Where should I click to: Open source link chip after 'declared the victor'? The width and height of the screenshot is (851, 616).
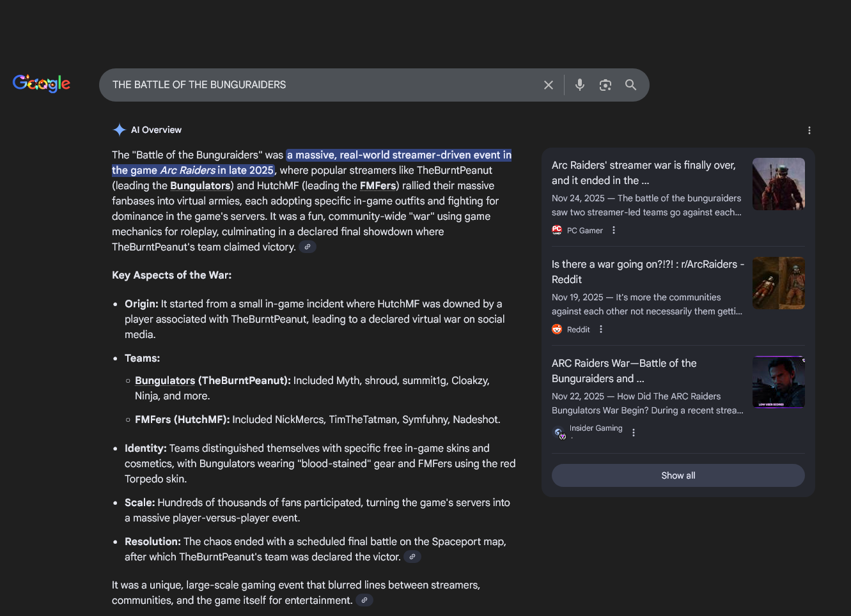[412, 557]
